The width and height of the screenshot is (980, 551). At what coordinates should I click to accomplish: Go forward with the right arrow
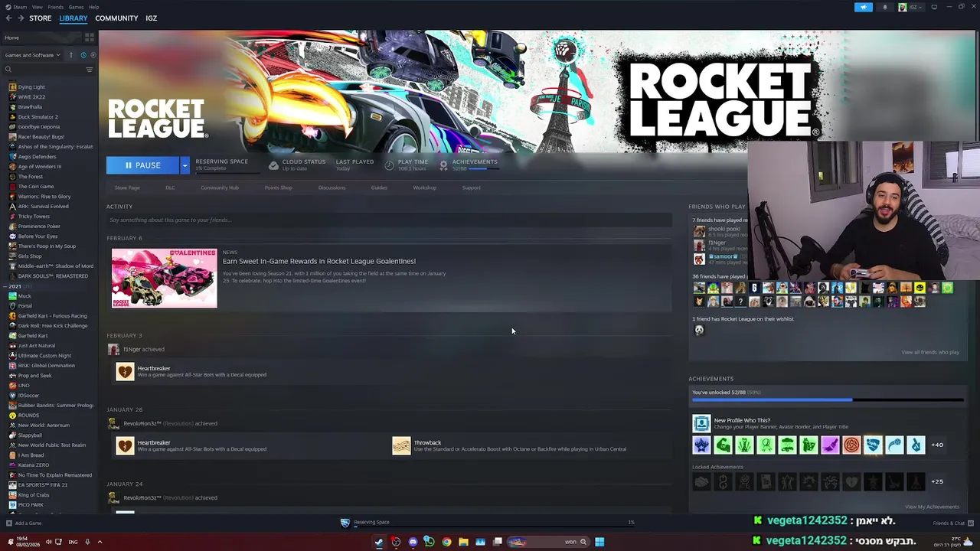(x=21, y=18)
